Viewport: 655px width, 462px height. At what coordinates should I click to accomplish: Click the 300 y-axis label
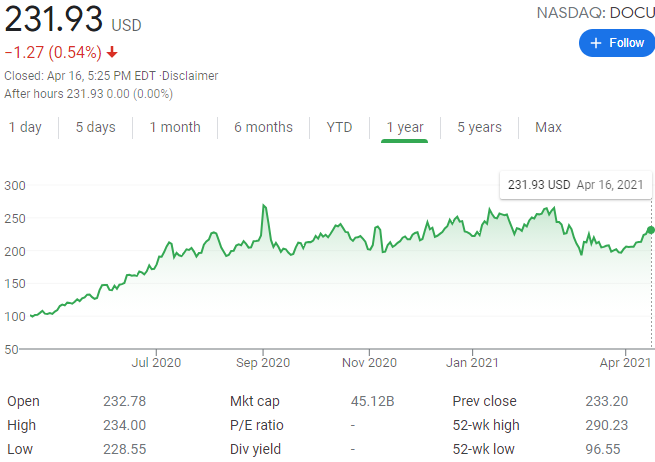click(15, 185)
